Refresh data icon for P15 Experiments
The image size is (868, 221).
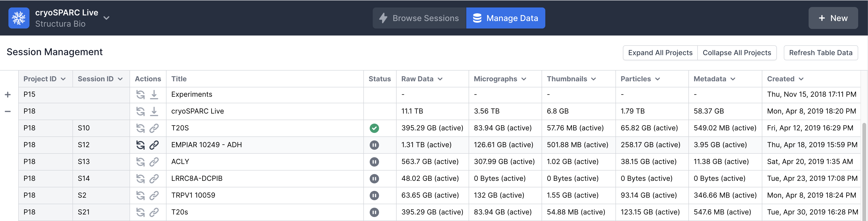141,95
